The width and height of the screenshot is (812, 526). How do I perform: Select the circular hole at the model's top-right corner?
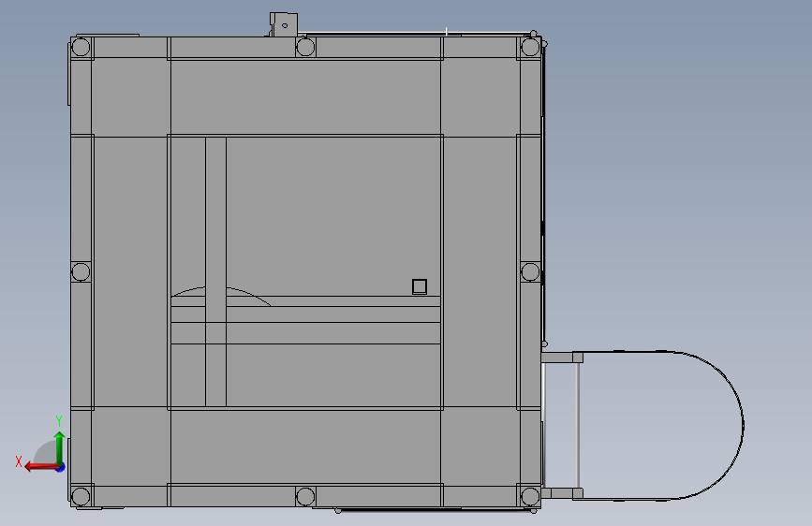click(x=530, y=47)
